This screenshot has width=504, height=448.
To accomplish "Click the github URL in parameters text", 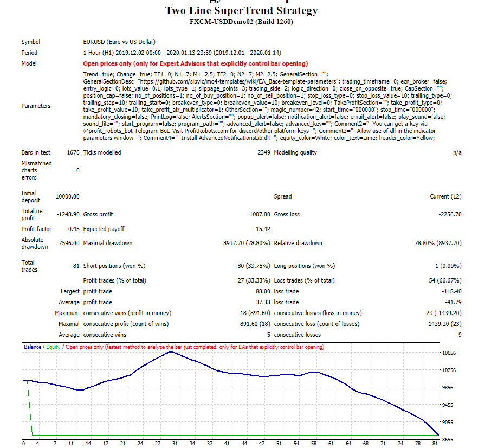I will (x=239, y=81).
